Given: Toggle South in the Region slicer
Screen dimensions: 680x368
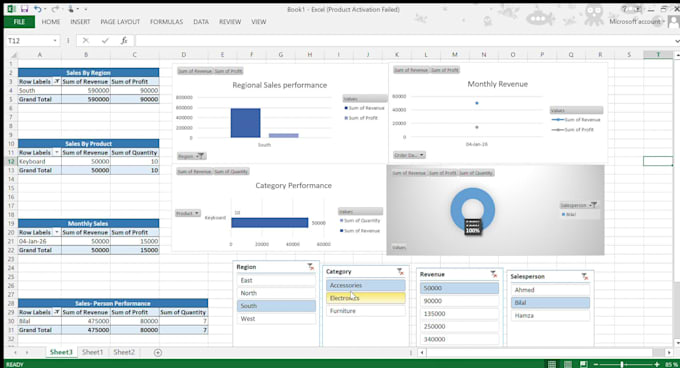Looking at the screenshot, I should pos(276,306).
